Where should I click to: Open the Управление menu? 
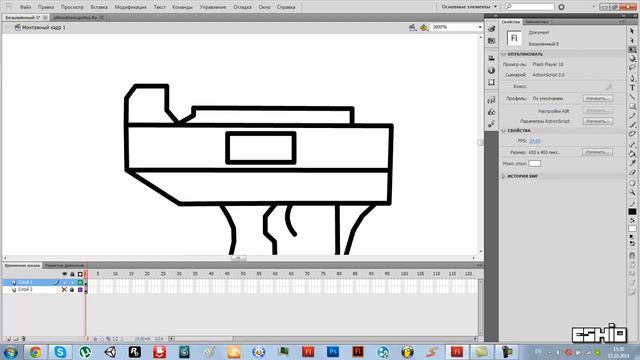click(x=213, y=7)
